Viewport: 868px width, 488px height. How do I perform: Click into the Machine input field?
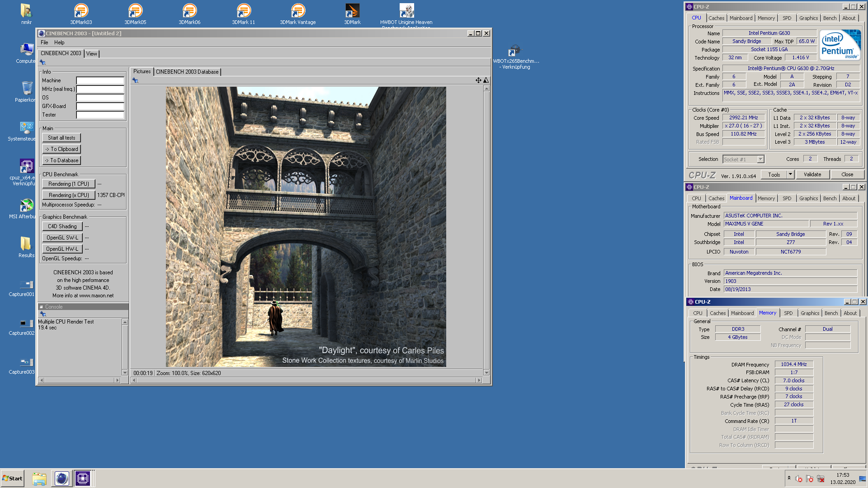pyautogui.click(x=100, y=80)
